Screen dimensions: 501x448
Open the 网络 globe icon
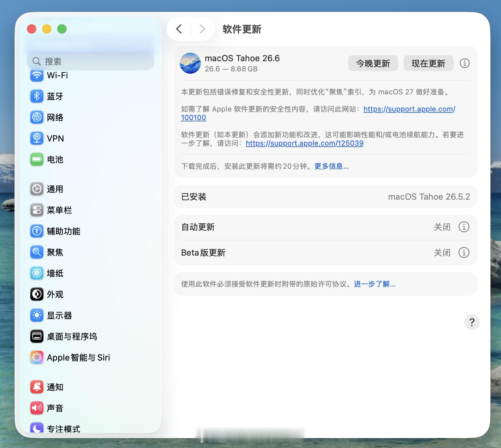click(x=37, y=117)
